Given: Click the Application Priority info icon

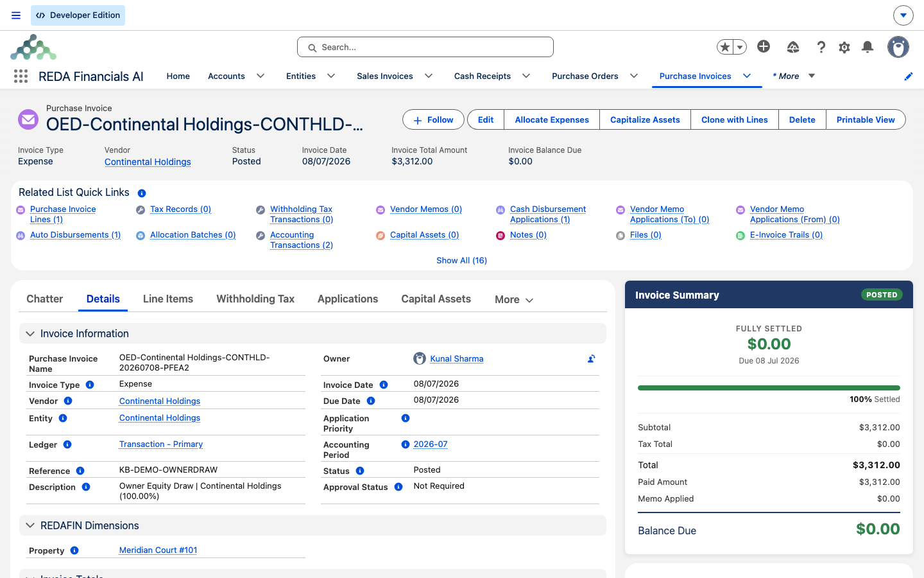Looking at the screenshot, I should click(406, 418).
